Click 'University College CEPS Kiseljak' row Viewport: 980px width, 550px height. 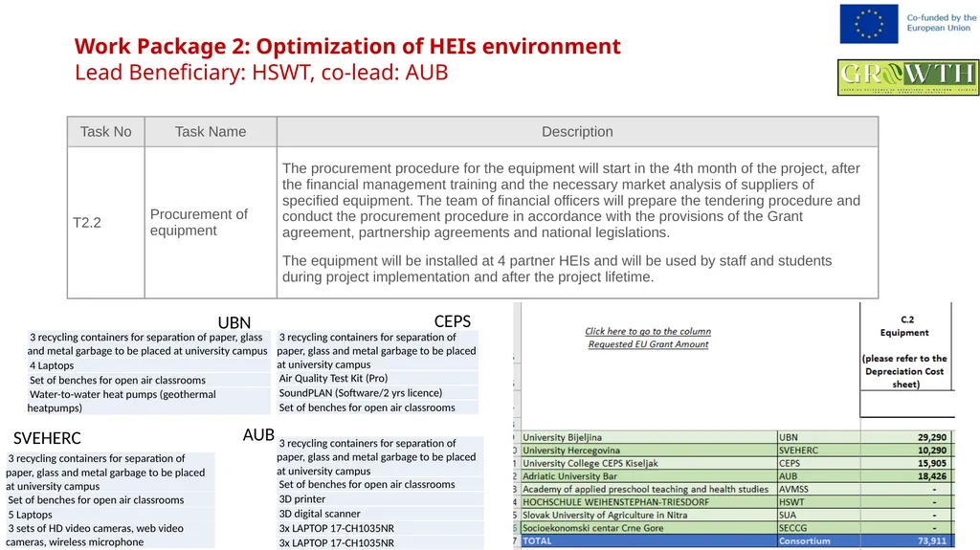pos(738,464)
